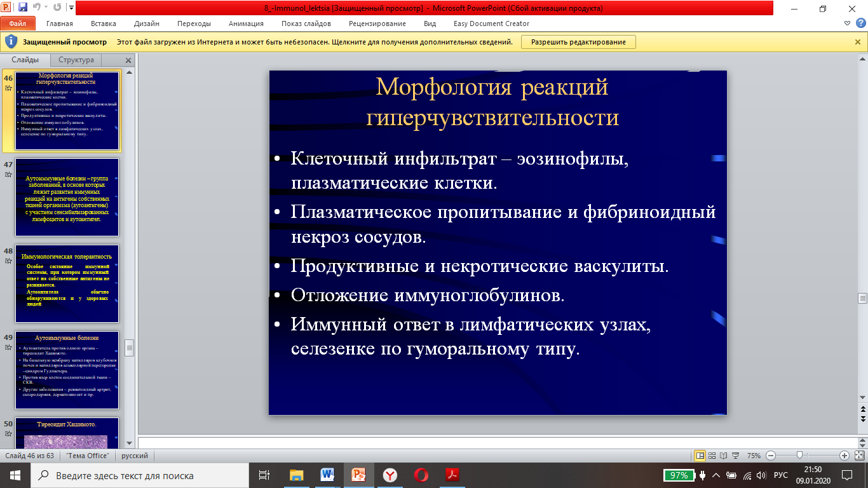This screenshot has width=868, height=488.
Task: Click the Redo icon in quick access toolbar
Action: (x=57, y=8)
